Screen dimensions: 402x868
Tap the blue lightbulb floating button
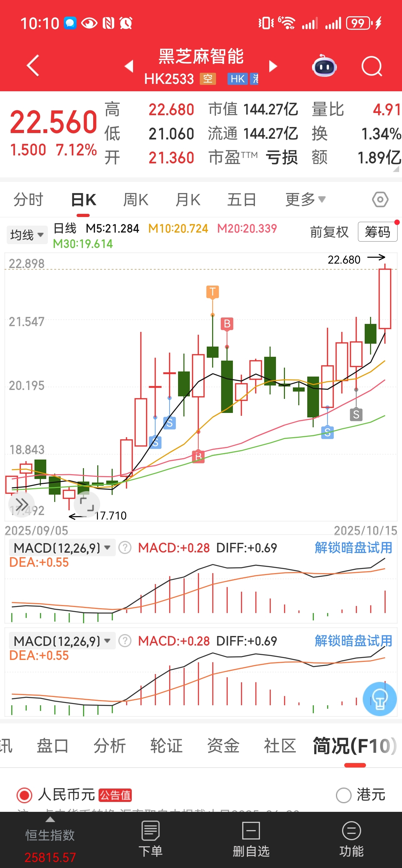[x=379, y=699]
